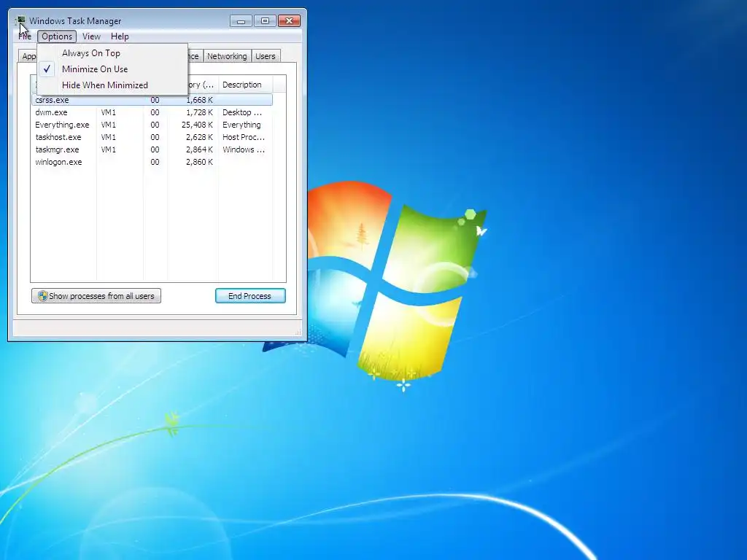This screenshot has width=747, height=560.
Task: Click the VM1 user cell for dwm.exe
Action: pos(108,112)
